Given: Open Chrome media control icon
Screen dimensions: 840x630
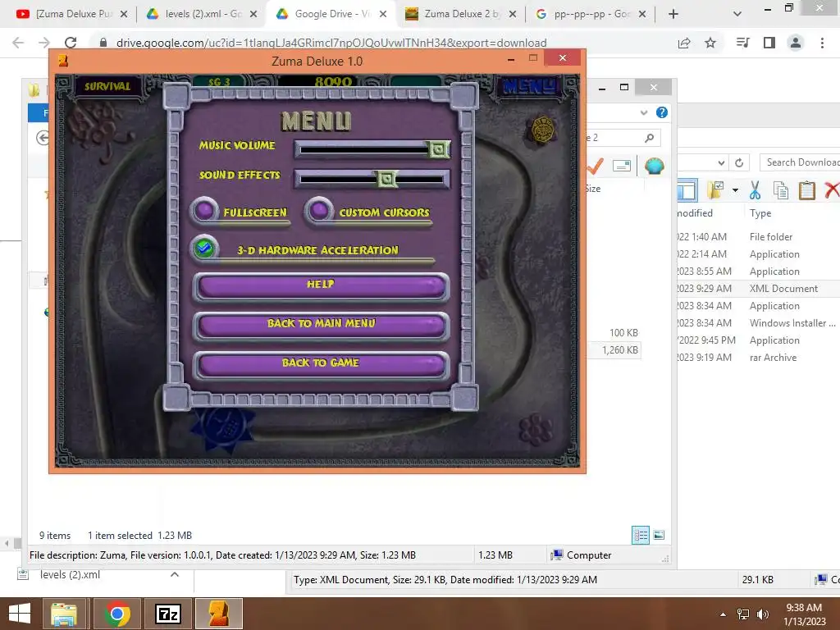Looking at the screenshot, I should pyautogui.click(x=743, y=43).
